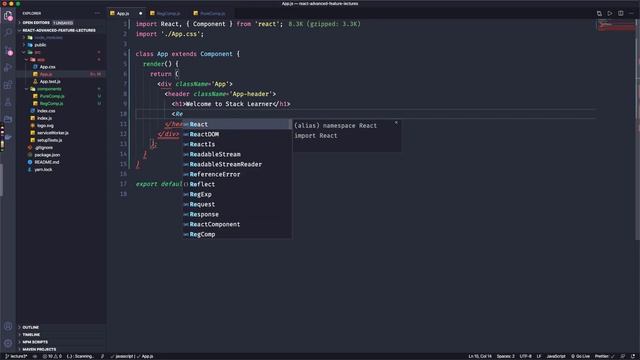The image size is (640, 360).
Task: Click Ln 10, Col 14 in status bar
Action: point(480,356)
